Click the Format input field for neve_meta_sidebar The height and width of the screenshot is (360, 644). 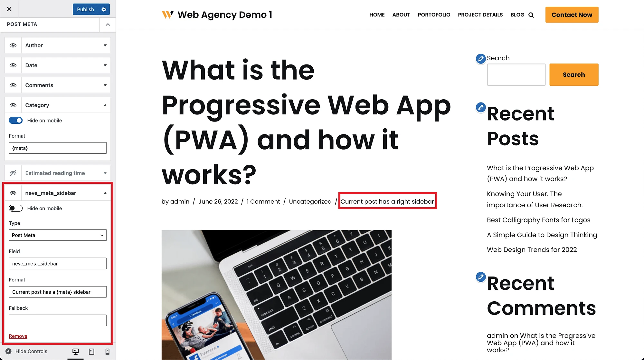click(x=57, y=292)
